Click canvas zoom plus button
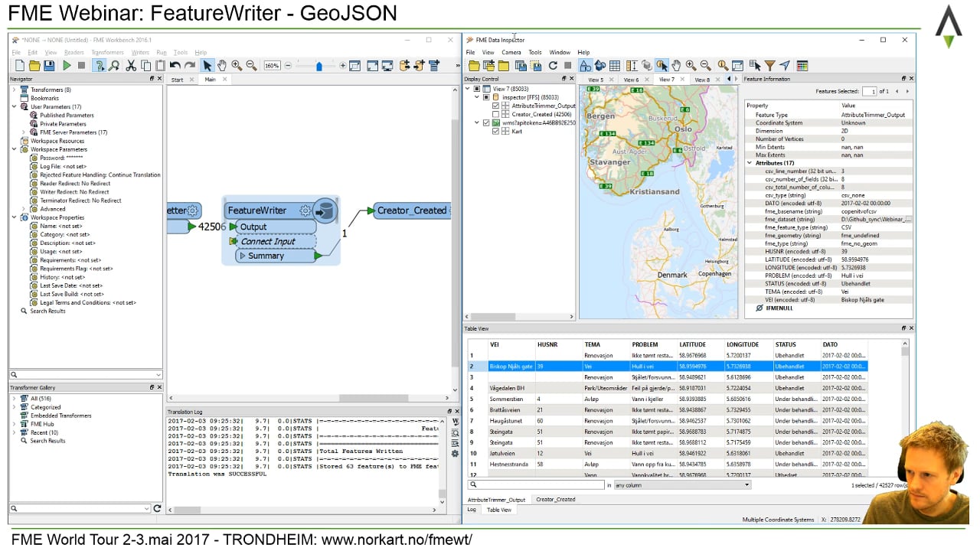Viewport: 980px width, 551px height. (342, 66)
